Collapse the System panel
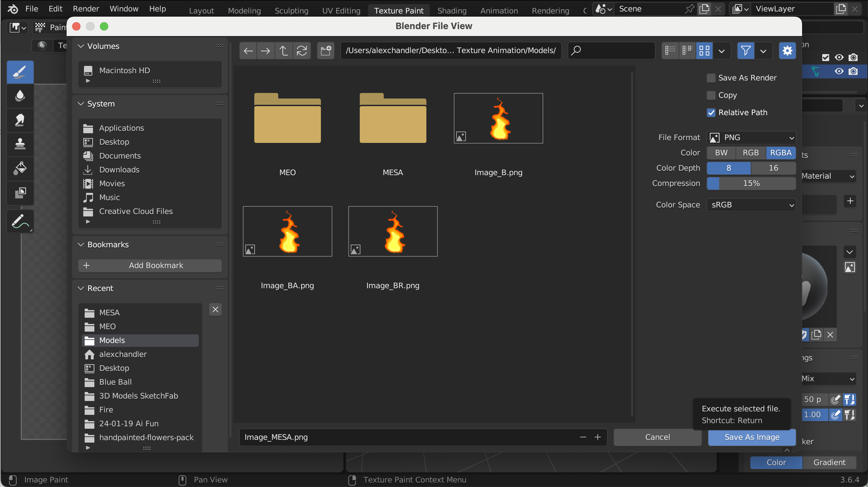 click(x=81, y=104)
